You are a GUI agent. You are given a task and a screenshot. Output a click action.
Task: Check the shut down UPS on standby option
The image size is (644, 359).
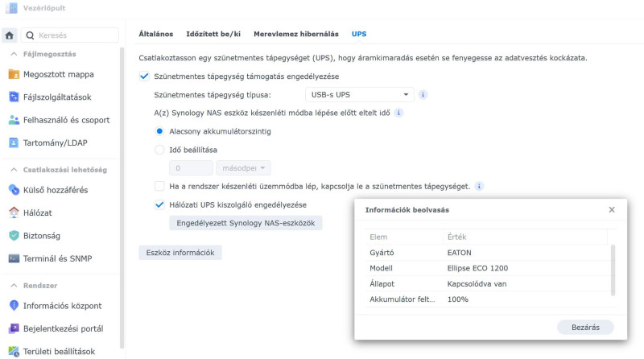coord(159,187)
